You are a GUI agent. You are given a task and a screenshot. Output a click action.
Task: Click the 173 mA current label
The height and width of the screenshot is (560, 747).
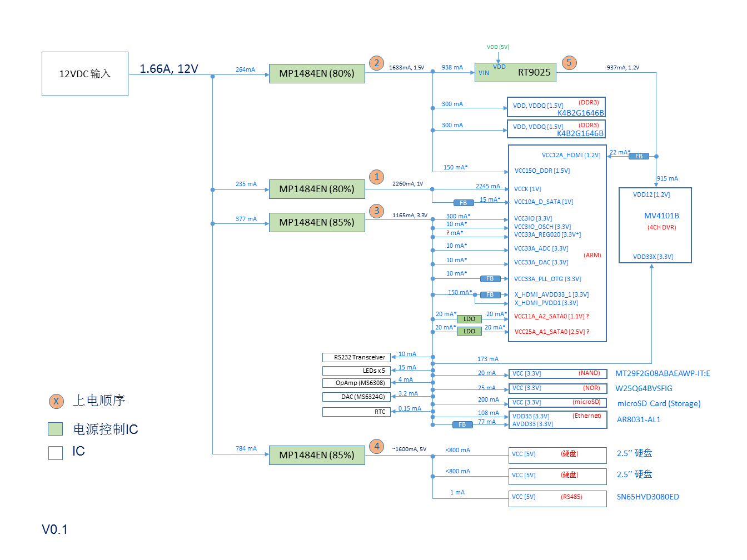click(488, 359)
